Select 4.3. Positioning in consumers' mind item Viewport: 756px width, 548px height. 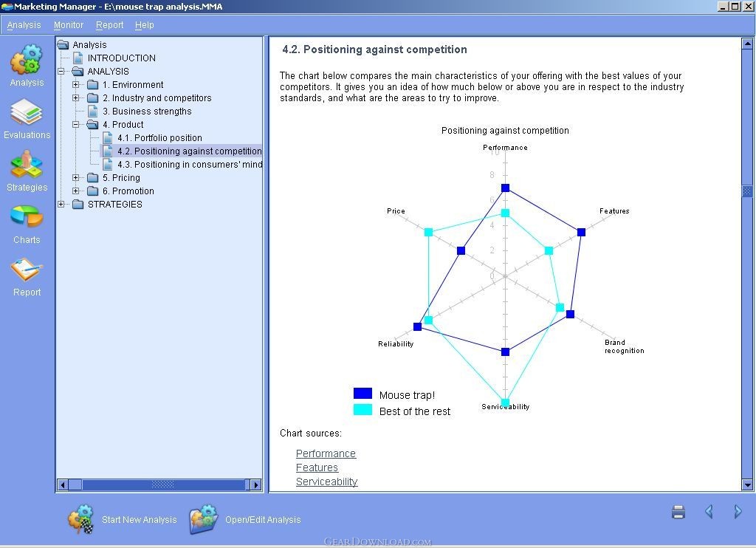[190, 164]
